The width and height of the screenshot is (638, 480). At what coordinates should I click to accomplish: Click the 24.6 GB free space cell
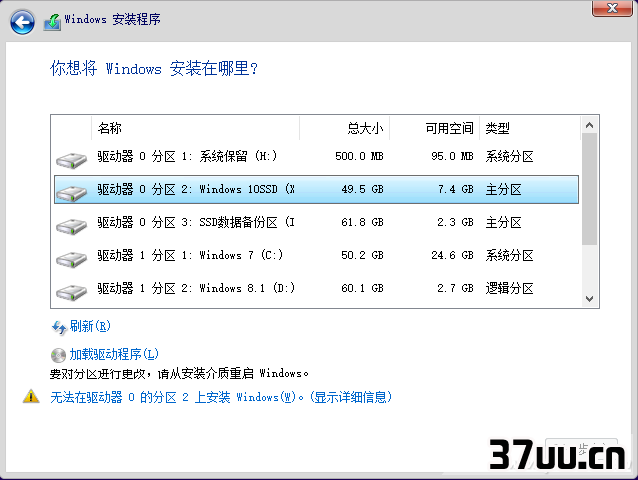tap(452, 255)
